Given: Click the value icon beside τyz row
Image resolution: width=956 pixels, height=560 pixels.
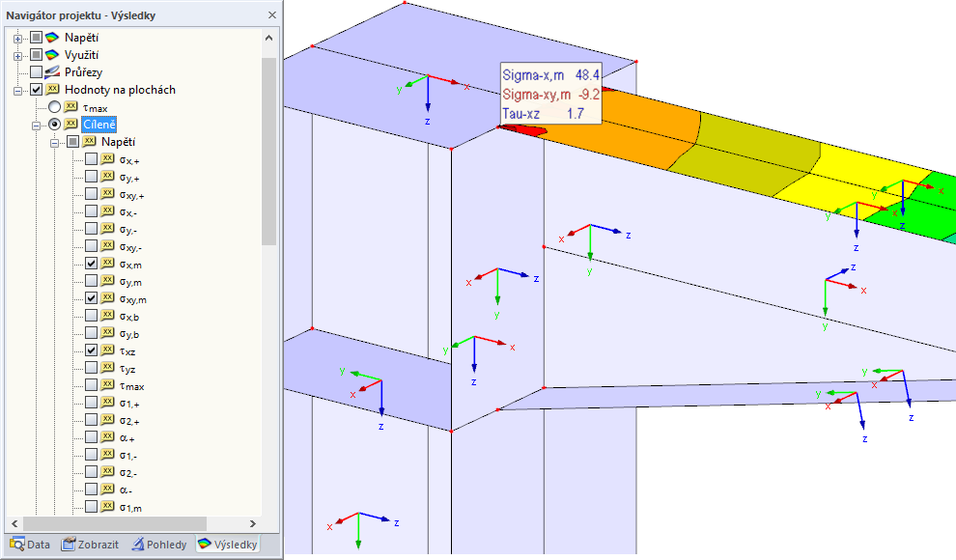Looking at the screenshot, I should click(x=107, y=368).
